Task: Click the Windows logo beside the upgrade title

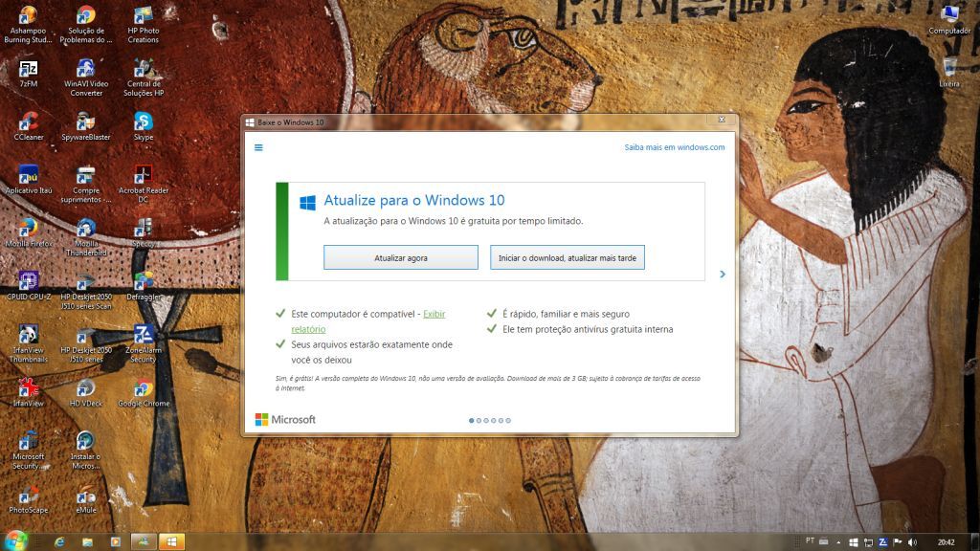Action: (x=307, y=202)
